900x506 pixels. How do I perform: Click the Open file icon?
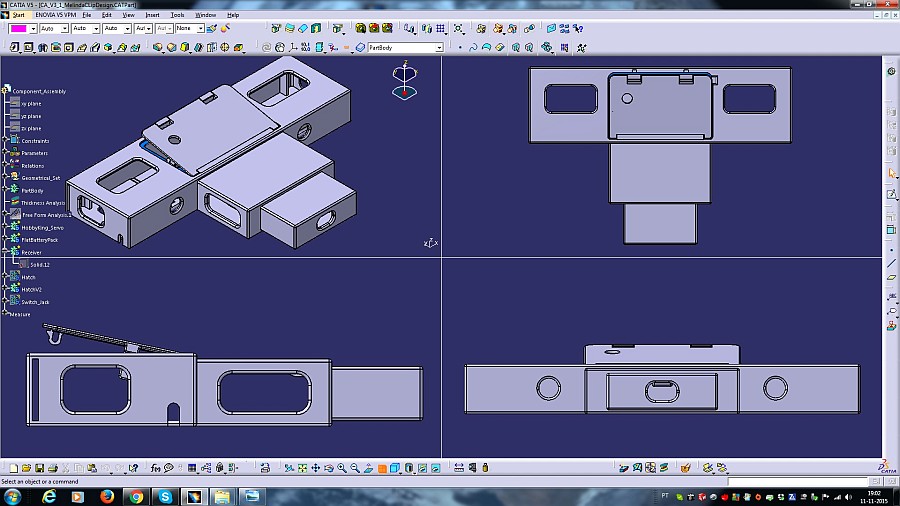[x=26, y=468]
